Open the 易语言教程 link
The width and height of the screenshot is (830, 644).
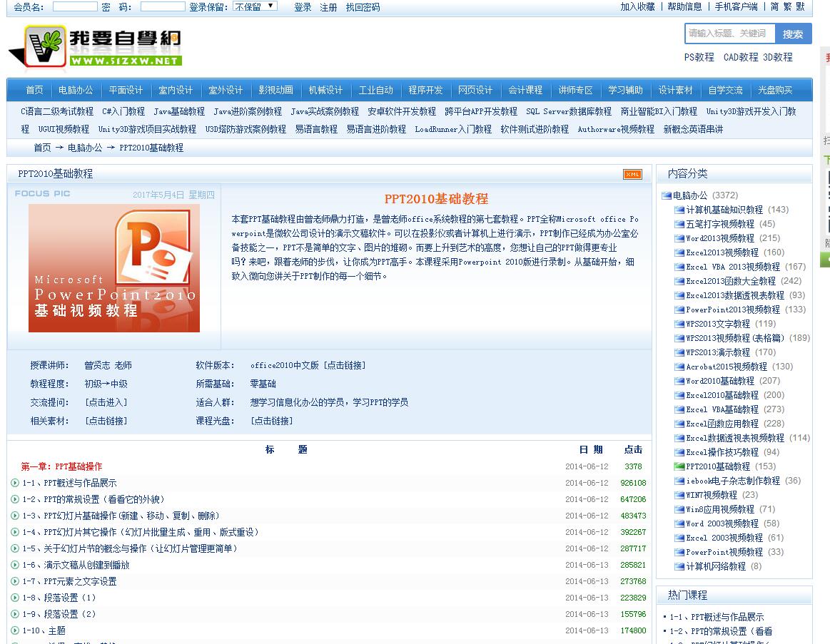316,129
